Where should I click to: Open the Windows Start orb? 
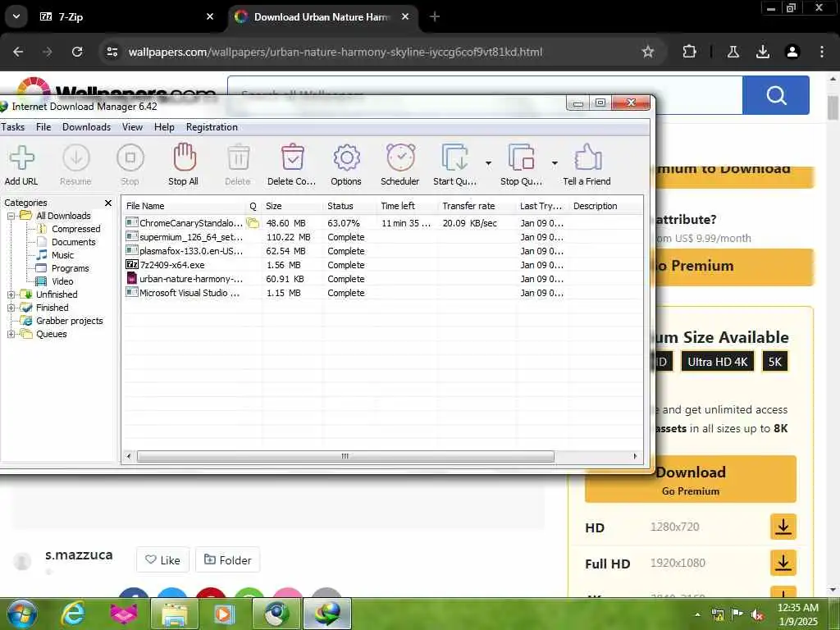(21, 614)
